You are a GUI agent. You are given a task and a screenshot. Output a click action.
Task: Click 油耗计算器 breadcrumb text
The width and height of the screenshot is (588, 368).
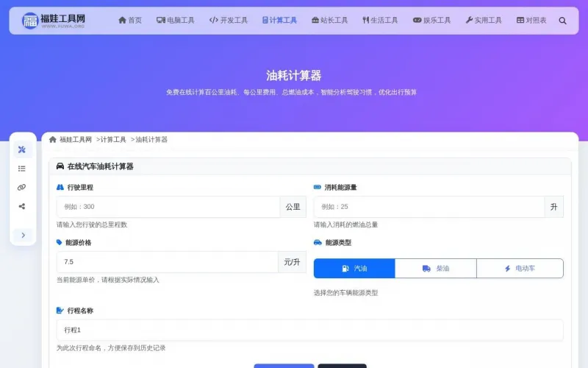tap(151, 140)
